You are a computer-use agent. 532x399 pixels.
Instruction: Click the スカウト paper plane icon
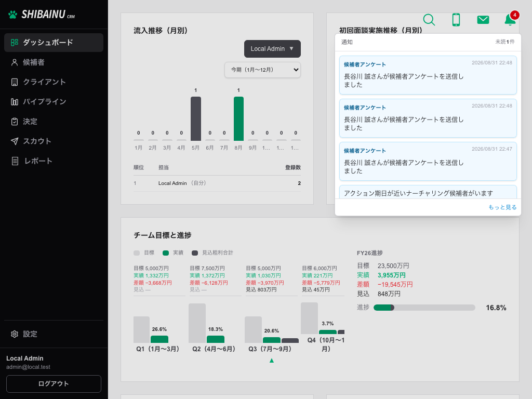[x=14, y=141]
